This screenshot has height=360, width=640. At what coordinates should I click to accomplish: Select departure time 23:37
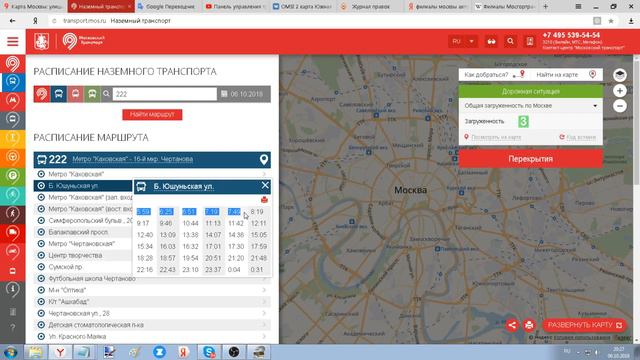[x=213, y=269]
